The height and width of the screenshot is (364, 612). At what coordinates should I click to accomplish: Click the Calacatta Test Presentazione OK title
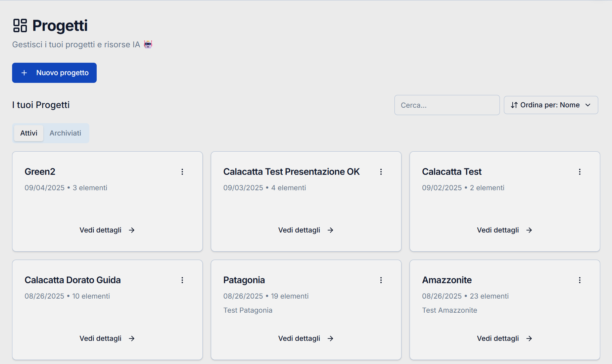[x=291, y=172]
